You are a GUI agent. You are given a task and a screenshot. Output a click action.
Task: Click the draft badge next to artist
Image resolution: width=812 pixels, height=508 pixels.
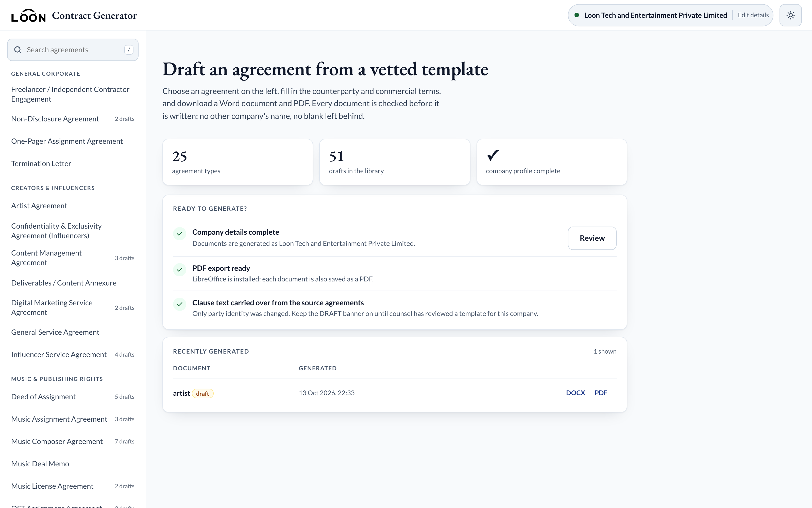202,393
